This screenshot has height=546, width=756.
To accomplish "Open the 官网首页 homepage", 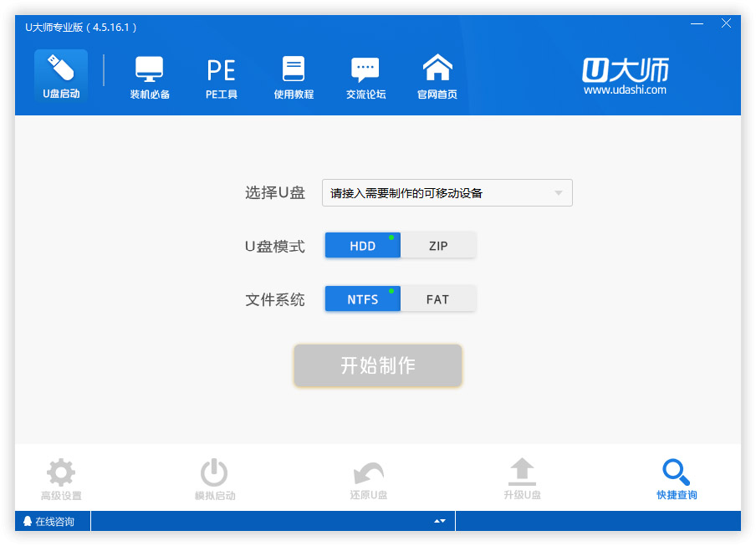I will coord(437,75).
